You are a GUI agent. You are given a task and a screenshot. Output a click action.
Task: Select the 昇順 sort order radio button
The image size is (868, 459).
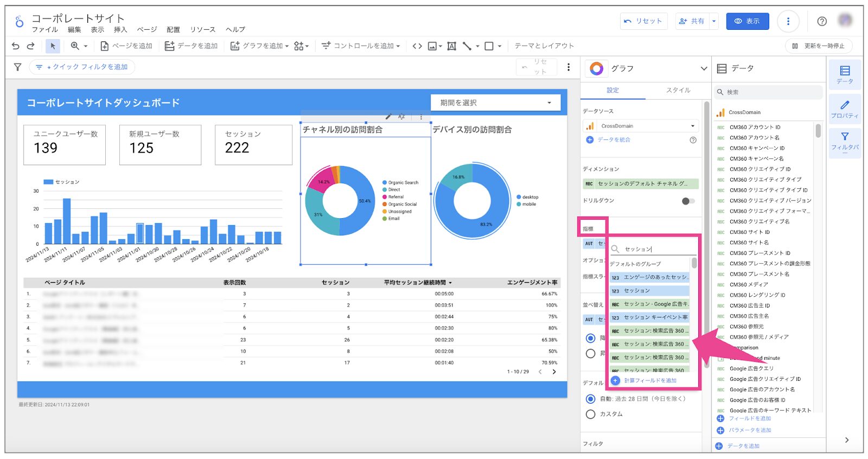[591, 353]
